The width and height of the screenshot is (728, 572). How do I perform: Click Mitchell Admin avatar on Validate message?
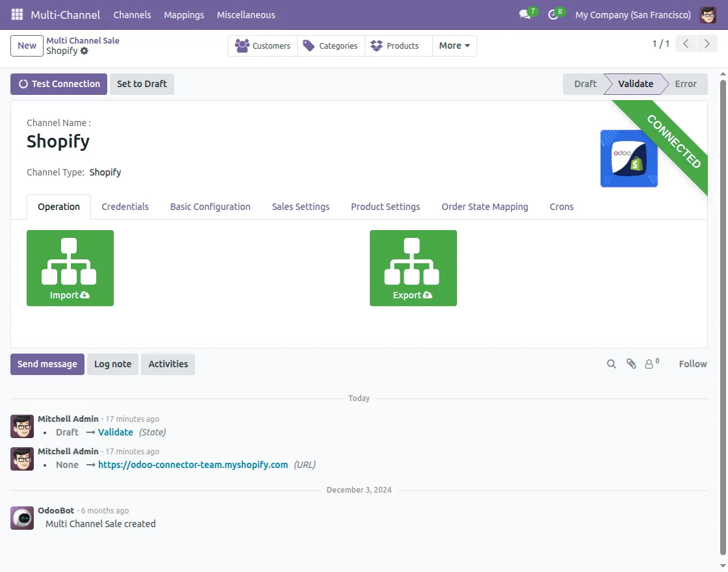(x=22, y=426)
